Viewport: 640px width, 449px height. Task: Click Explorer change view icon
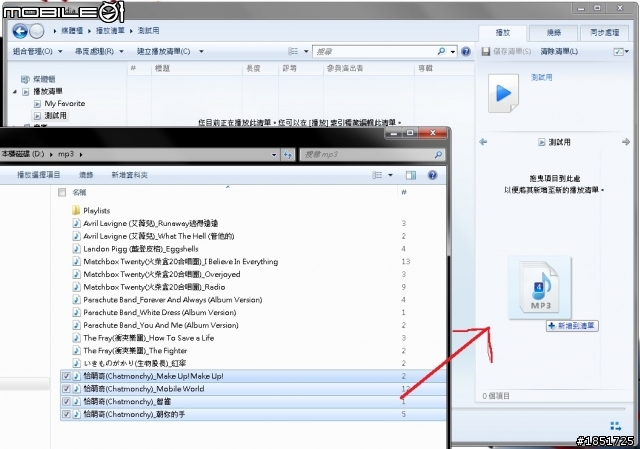pos(377,175)
